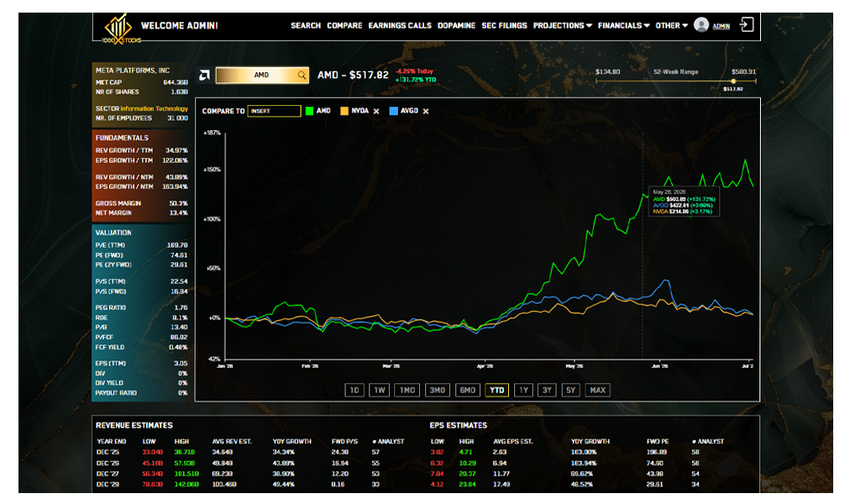The height and width of the screenshot is (504, 850).
Task: Expand the Other dropdown menu
Action: click(672, 25)
